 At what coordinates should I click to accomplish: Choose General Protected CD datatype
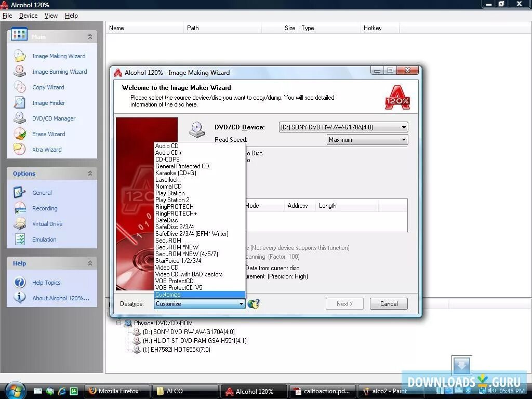199,166
